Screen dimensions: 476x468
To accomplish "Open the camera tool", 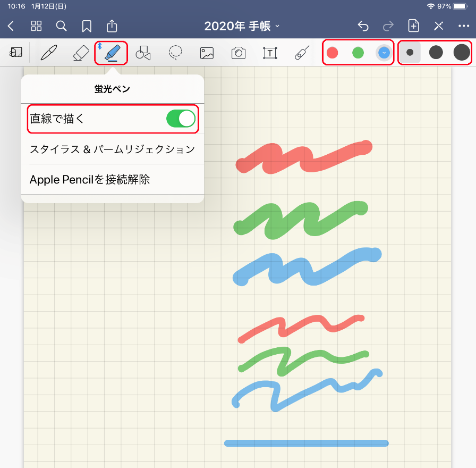I will (239, 53).
